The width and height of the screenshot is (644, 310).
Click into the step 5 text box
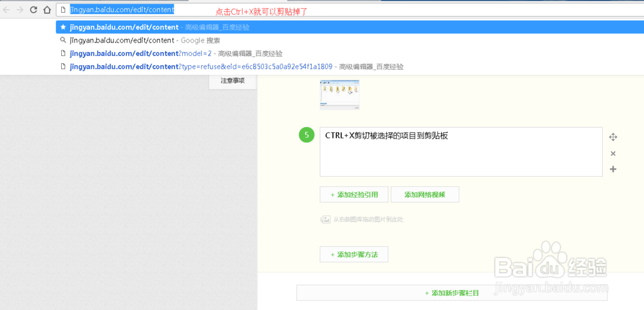click(x=461, y=151)
